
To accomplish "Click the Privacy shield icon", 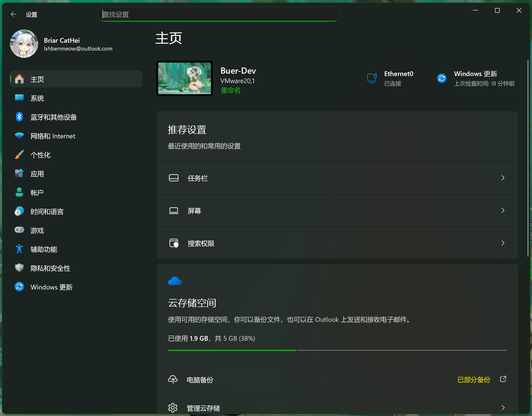I will [x=19, y=268].
